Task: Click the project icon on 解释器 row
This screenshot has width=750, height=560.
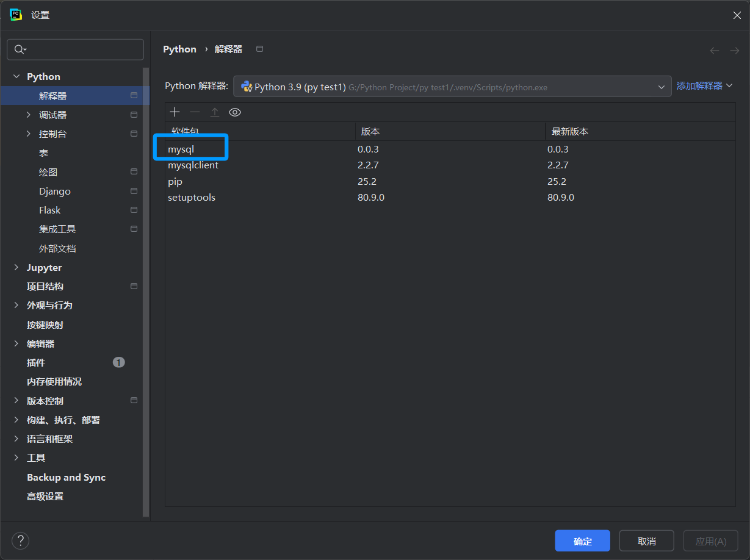Action: (x=134, y=96)
